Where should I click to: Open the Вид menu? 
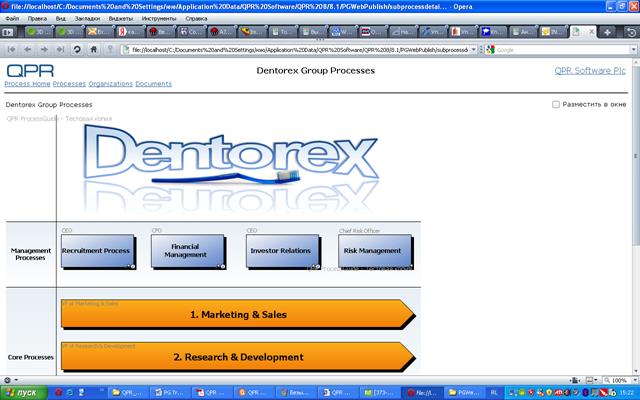pos(60,18)
